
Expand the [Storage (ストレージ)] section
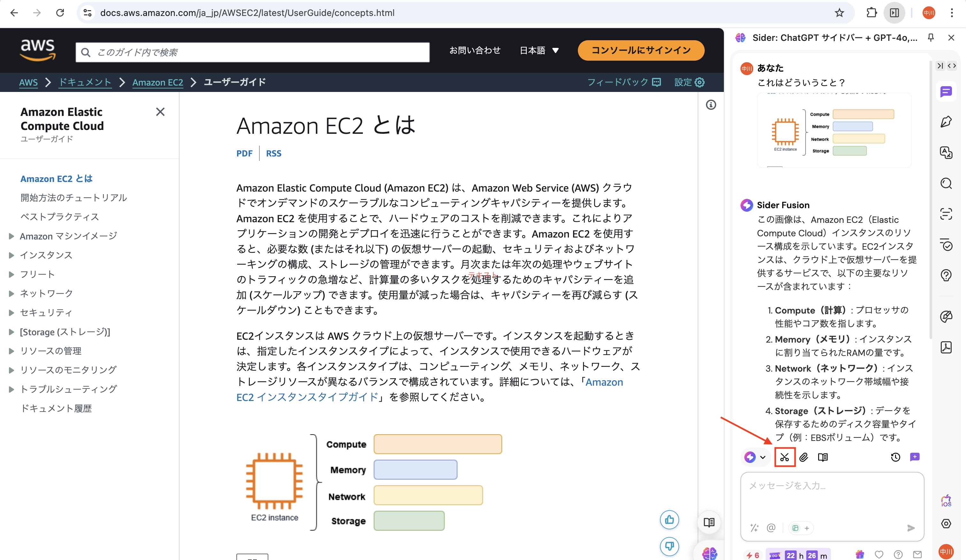pos(11,332)
